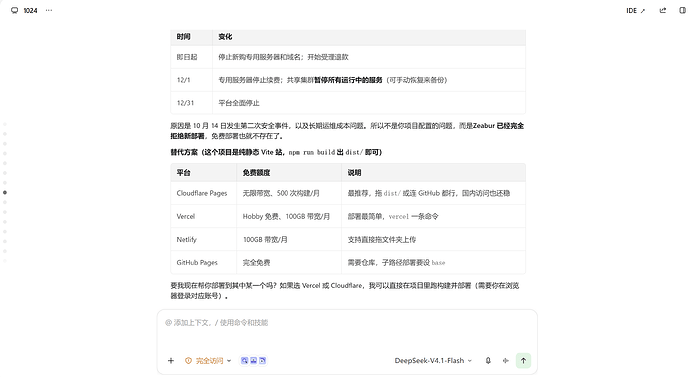Open the three-dot more options menu
This screenshot has width=690, height=377.
[49, 10]
